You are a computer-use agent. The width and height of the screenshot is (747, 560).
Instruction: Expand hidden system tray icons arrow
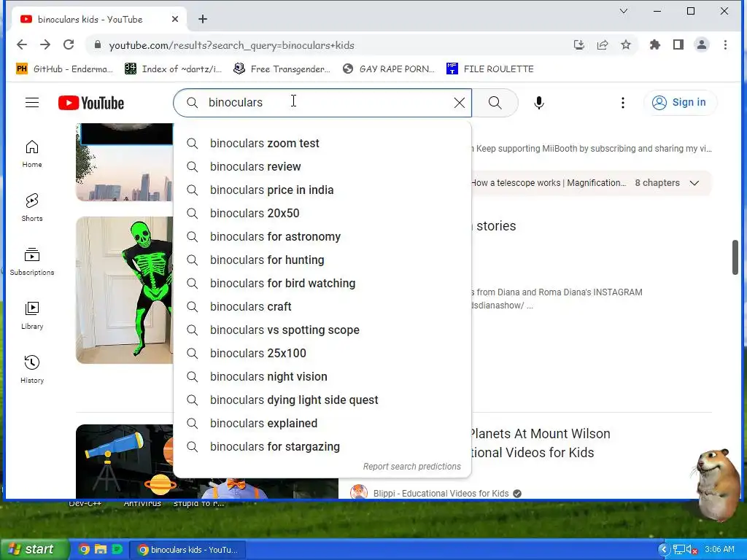tap(664, 550)
